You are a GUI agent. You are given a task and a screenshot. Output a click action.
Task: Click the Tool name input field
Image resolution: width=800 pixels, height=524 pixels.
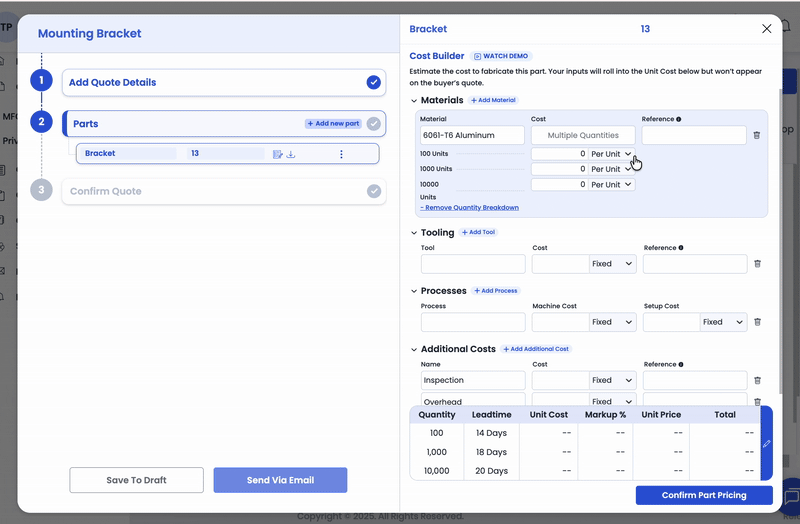coord(473,264)
